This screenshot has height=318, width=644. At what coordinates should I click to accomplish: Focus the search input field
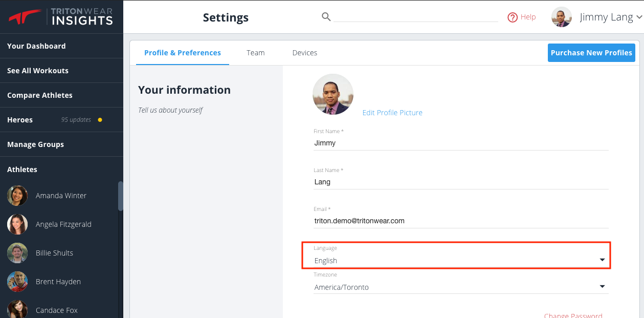point(416,17)
